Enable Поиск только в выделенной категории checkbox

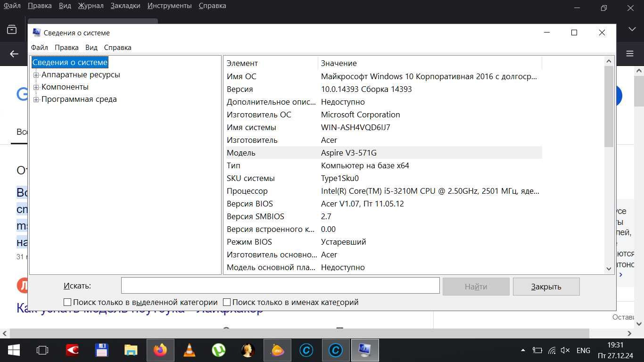[67, 302]
